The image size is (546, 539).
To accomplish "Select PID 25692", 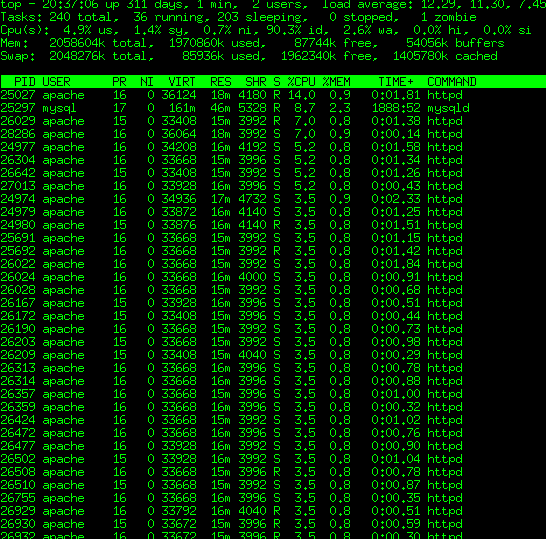I will click(18, 251).
